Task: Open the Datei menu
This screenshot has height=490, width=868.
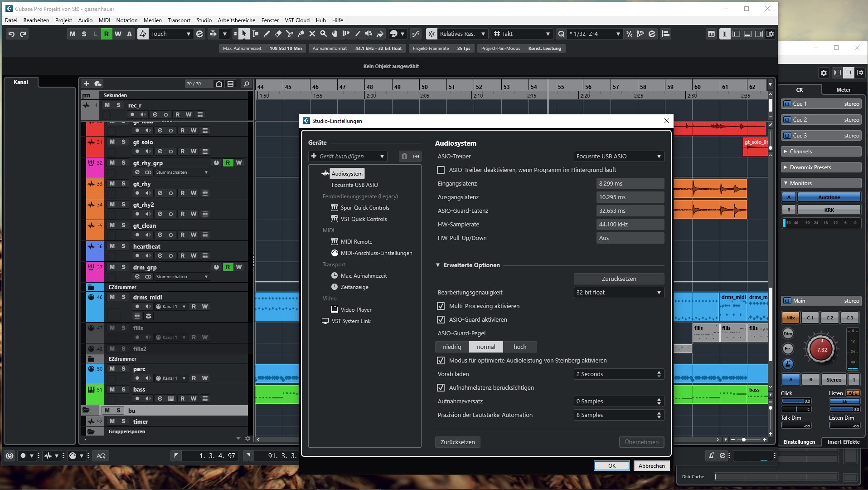Action: (x=11, y=20)
